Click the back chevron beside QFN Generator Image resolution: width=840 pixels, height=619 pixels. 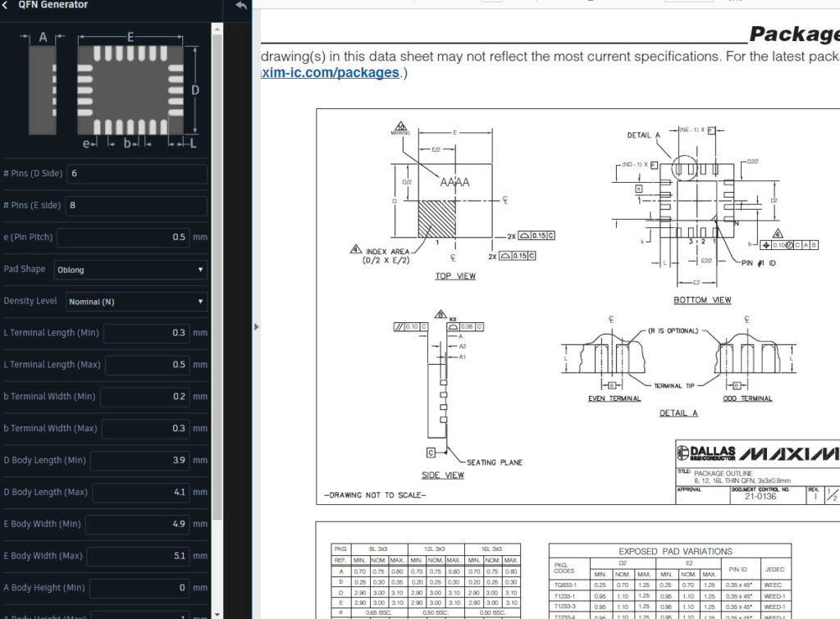click(x=6, y=5)
